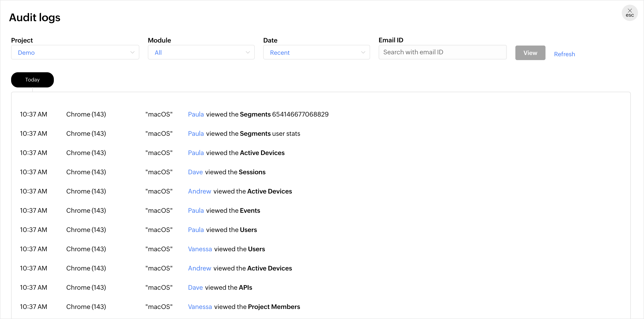Click the Refresh link

(x=564, y=54)
